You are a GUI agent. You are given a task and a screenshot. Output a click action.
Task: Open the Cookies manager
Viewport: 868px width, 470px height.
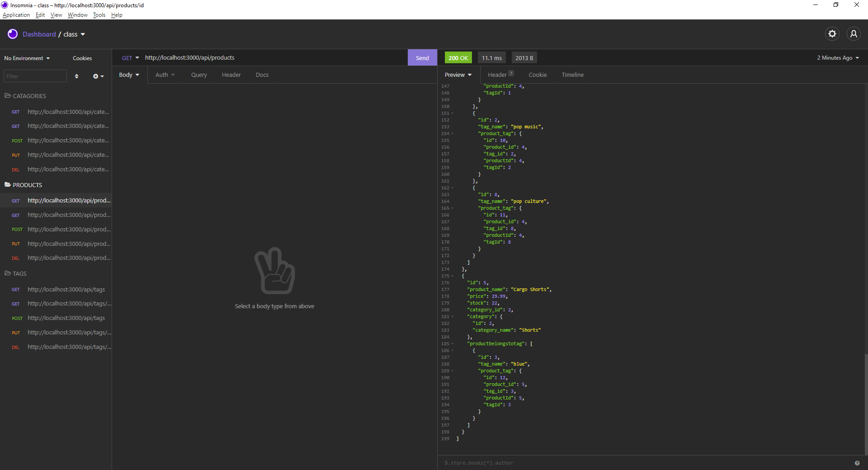click(82, 58)
